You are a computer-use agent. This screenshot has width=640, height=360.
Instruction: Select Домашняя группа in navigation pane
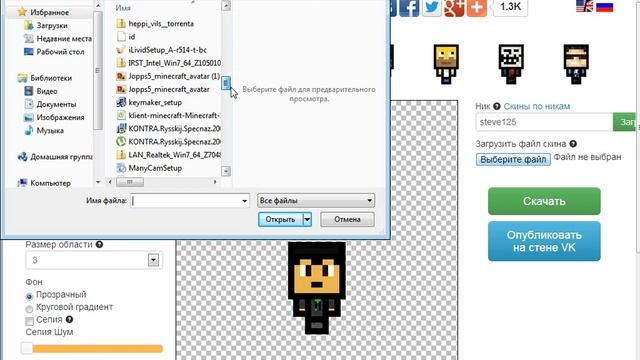(55, 157)
